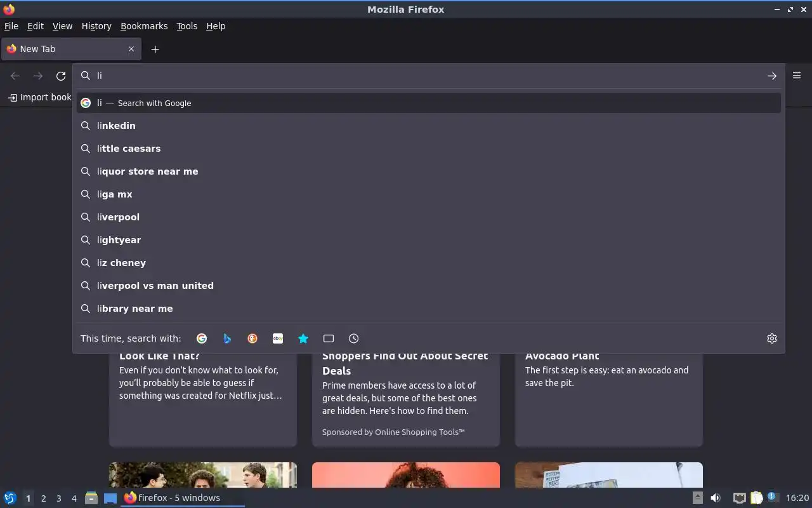Select the linkedin suggestion

pos(429,126)
